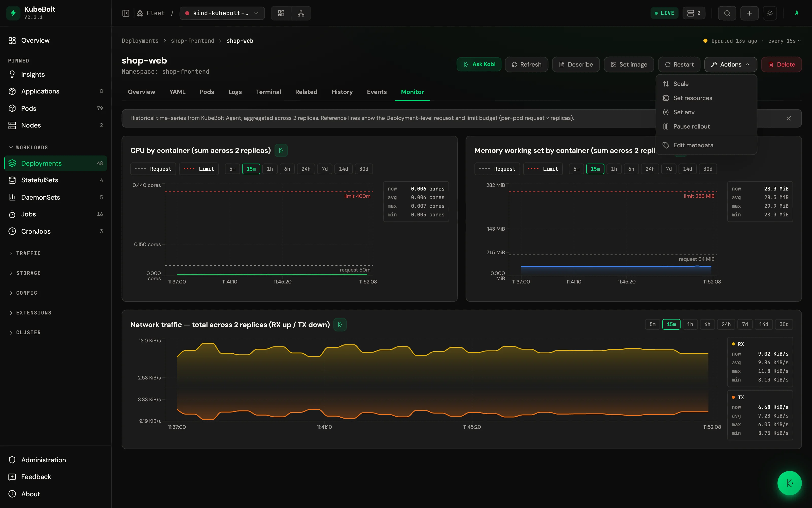Screen dimensions: 812x508
Task: Click the search magnifier icon
Action: pyautogui.click(x=727, y=13)
